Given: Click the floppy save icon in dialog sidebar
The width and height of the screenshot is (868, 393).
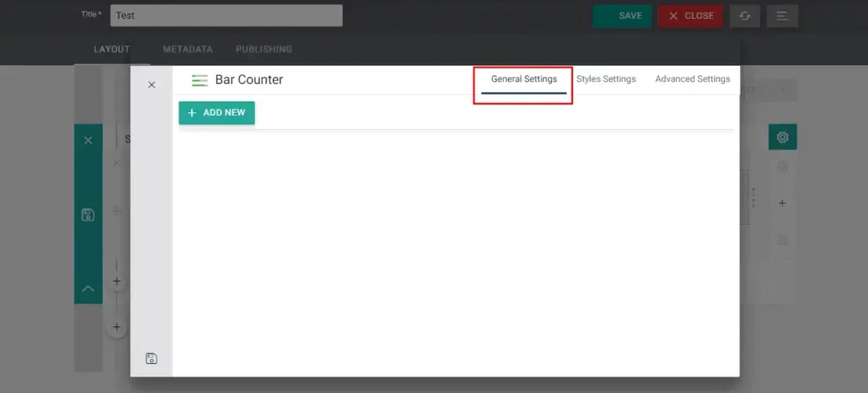Looking at the screenshot, I should [x=151, y=358].
